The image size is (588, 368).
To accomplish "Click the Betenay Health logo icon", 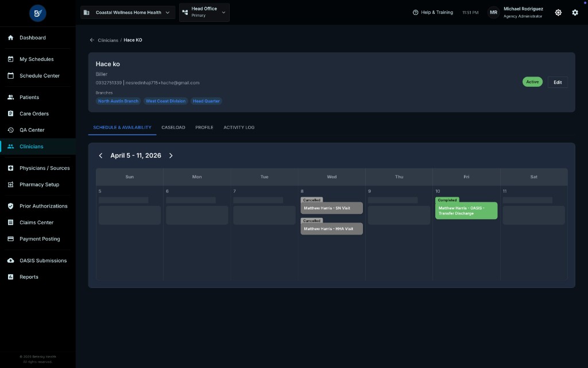I will click(37, 13).
